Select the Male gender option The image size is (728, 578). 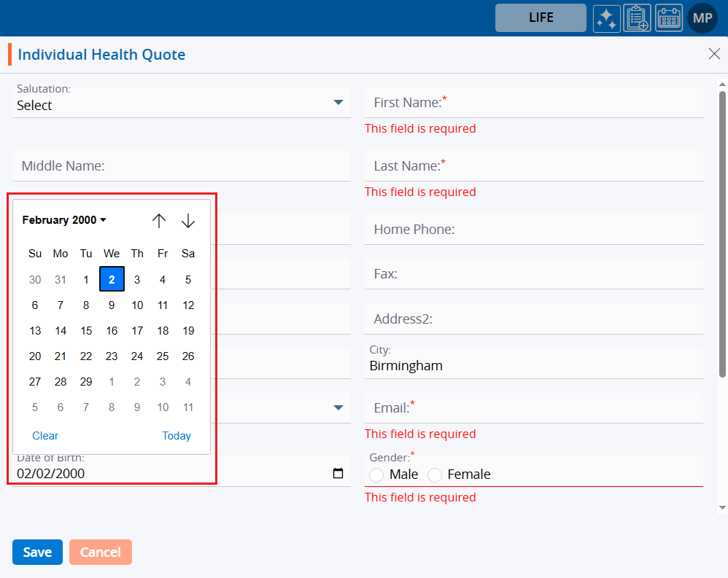[376, 475]
